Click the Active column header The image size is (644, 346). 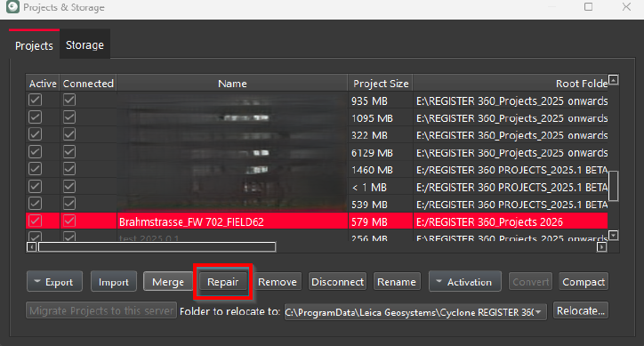43,84
